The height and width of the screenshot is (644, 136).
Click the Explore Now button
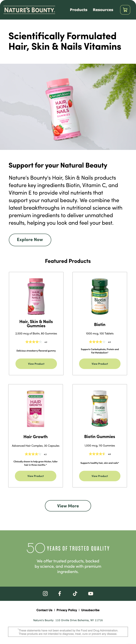[30, 240]
